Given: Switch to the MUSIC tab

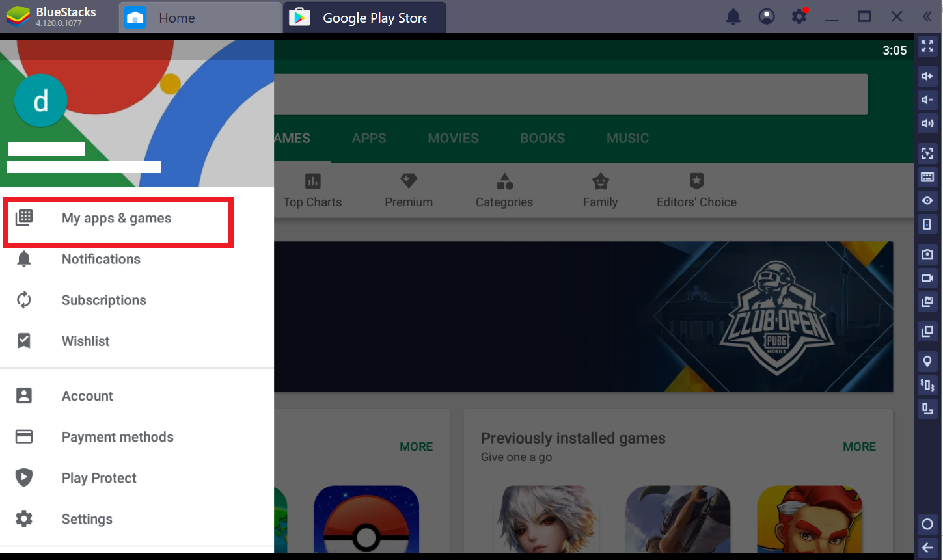Looking at the screenshot, I should (627, 138).
